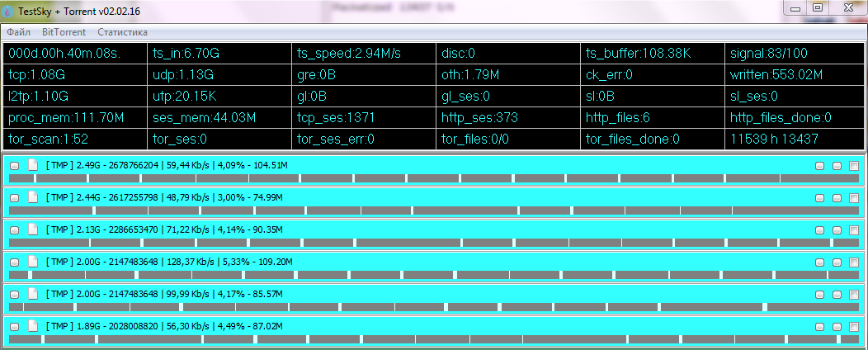
Task: Click the file icon in the 1.89G torrent row
Action: 33,326
